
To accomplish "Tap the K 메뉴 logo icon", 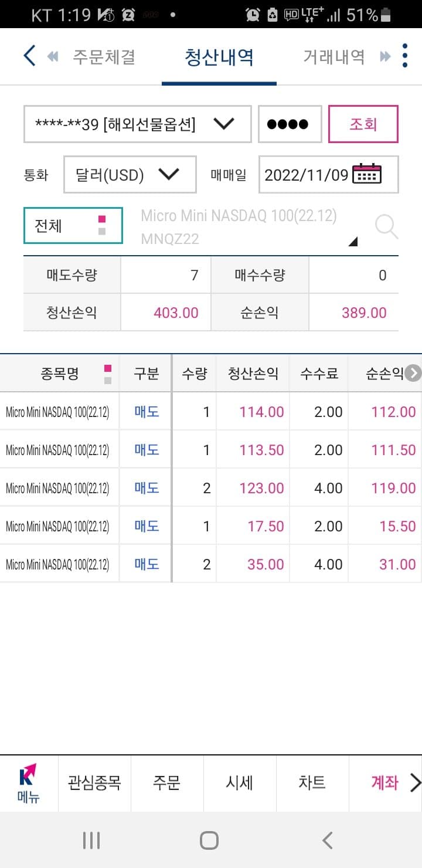I will (28, 783).
